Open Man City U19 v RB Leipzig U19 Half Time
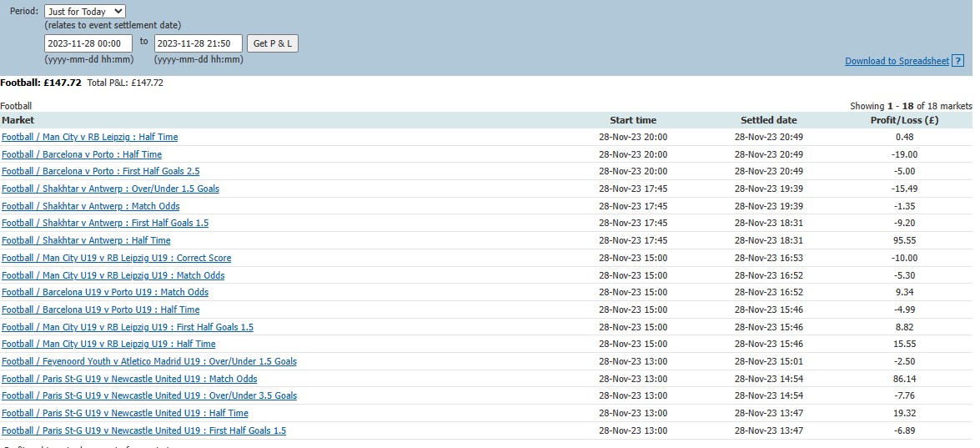The height and width of the screenshot is (448, 980). click(x=108, y=345)
